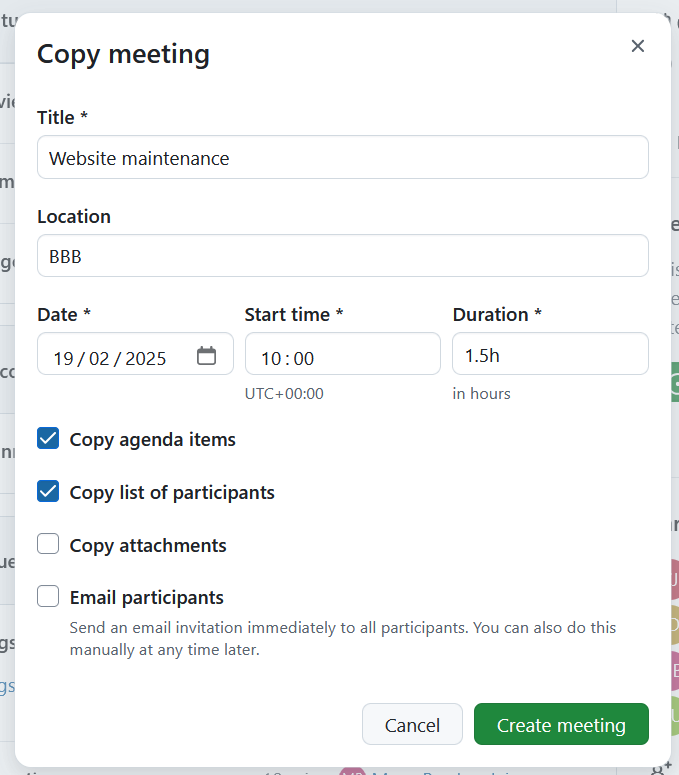Enable the Copy attachments checkbox
679x775 pixels.
point(48,544)
